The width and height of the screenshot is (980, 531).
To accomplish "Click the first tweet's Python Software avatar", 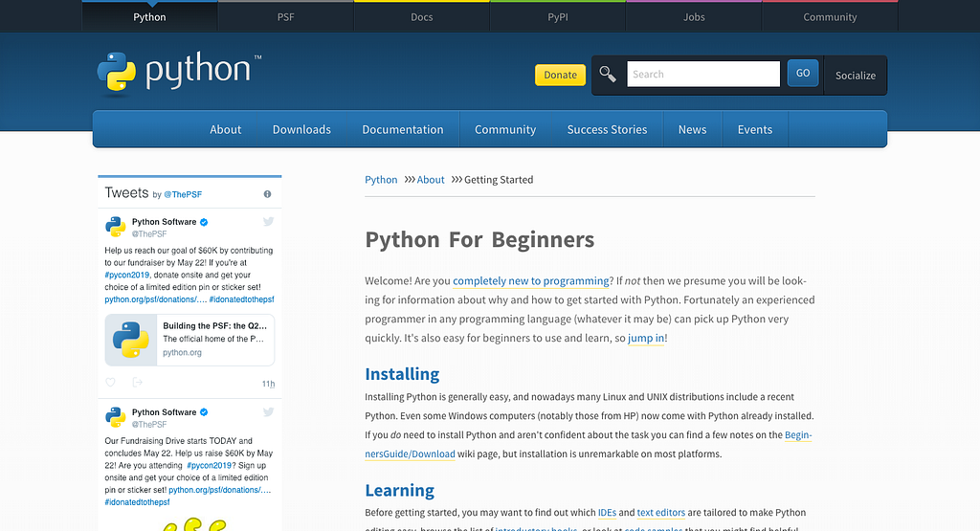I will [115, 226].
